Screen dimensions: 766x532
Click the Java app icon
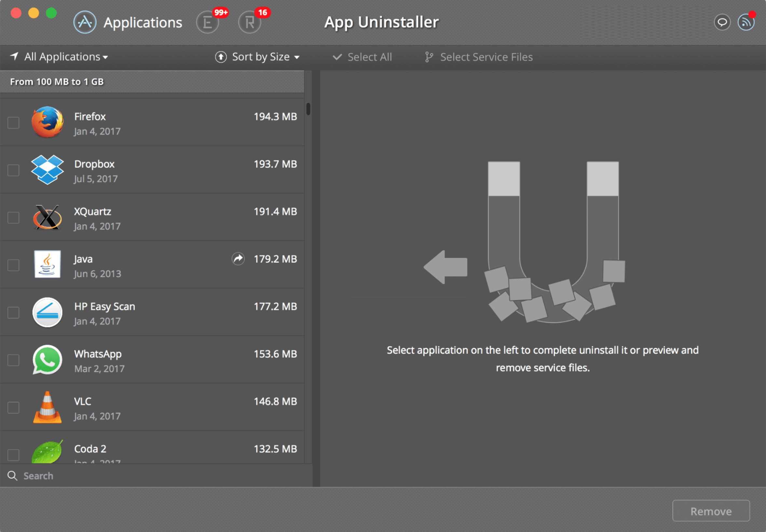(x=48, y=264)
